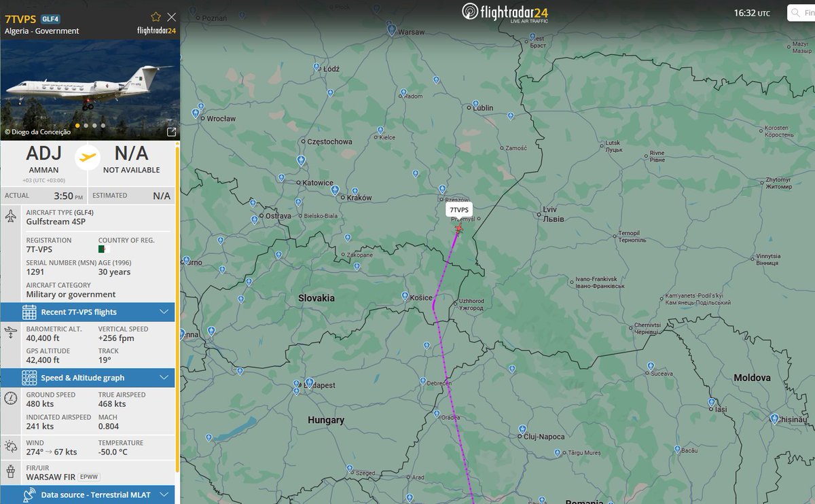The image size is (815, 504).
Task: Open the Flightradar24 logo at top center
Action: pyautogui.click(x=505, y=13)
